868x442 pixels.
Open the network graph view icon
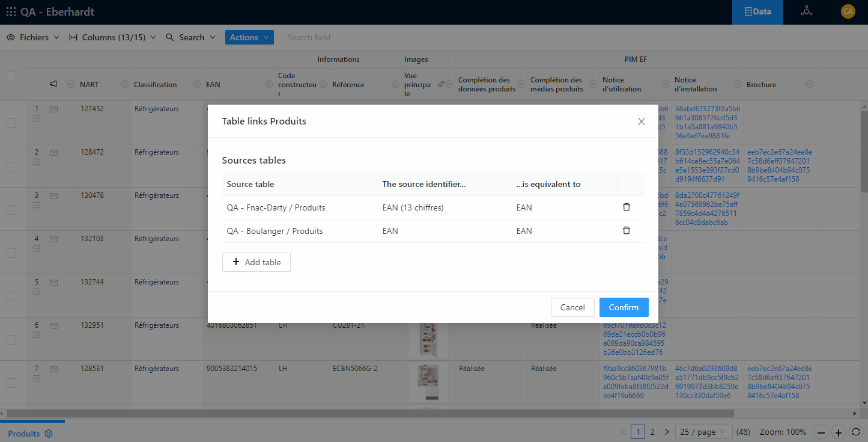coord(806,11)
